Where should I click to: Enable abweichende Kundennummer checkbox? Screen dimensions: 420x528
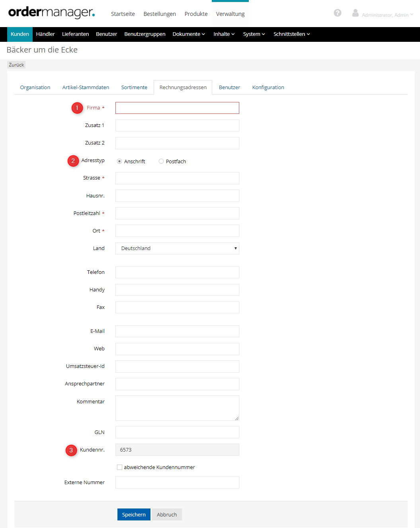click(119, 467)
